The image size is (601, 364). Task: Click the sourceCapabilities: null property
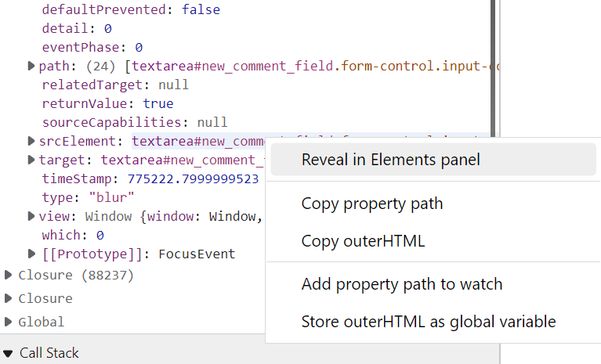point(135,122)
